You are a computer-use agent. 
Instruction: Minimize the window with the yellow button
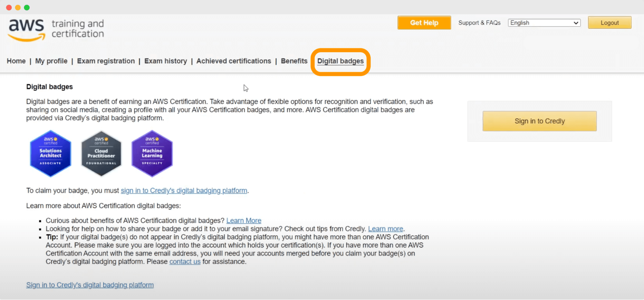pos(18,7)
